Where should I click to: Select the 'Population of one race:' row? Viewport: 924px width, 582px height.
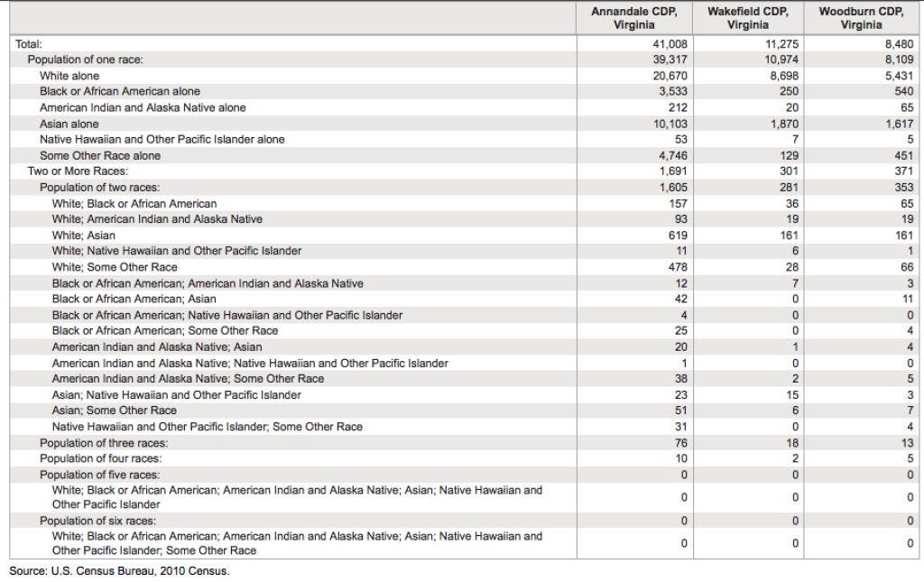coord(85,60)
